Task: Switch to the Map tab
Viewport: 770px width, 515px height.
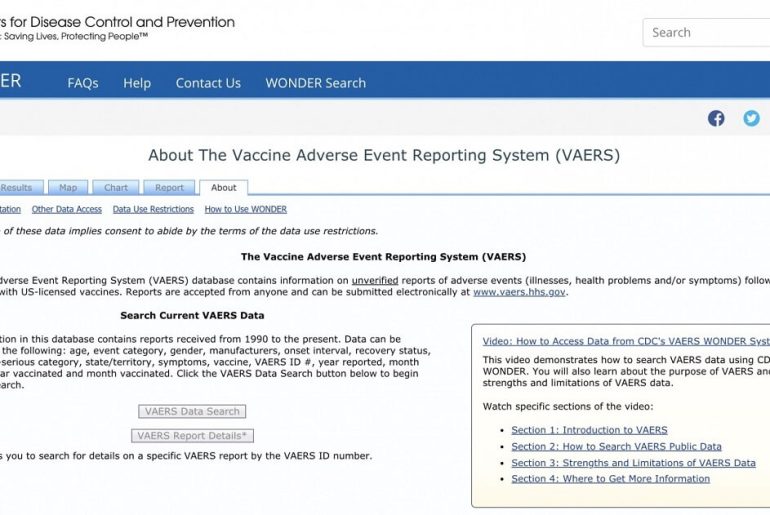Action: pos(68,188)
